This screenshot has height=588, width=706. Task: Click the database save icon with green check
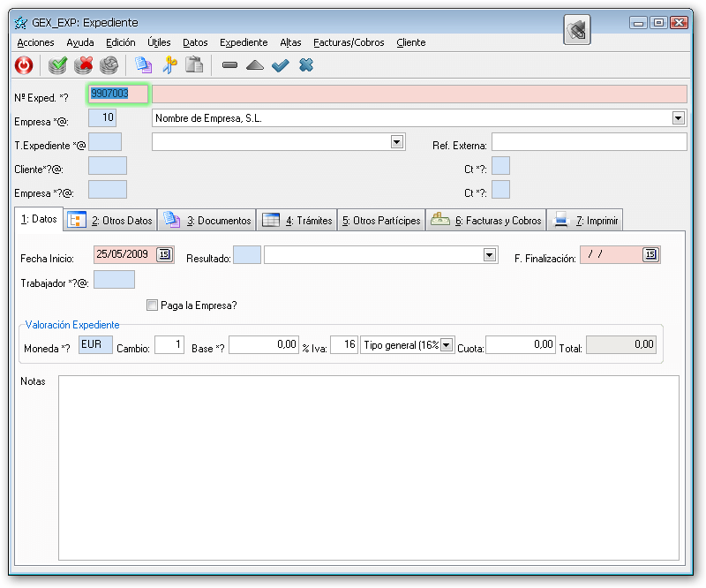click(58, 64)
